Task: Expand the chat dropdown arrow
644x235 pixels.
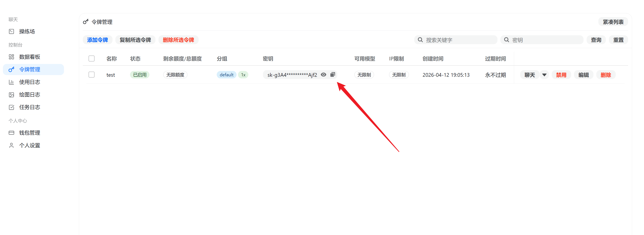Action: pyautogui.click(x=544, y=75)
